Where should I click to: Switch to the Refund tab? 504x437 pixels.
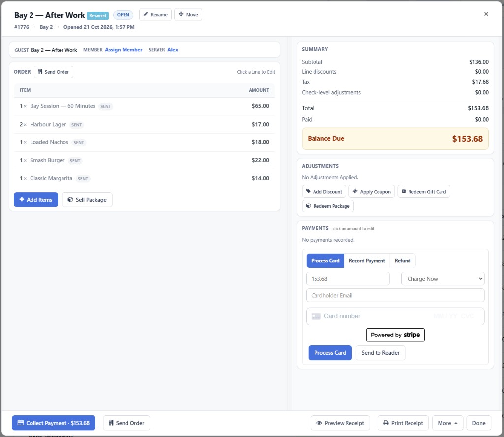point(403,261)
